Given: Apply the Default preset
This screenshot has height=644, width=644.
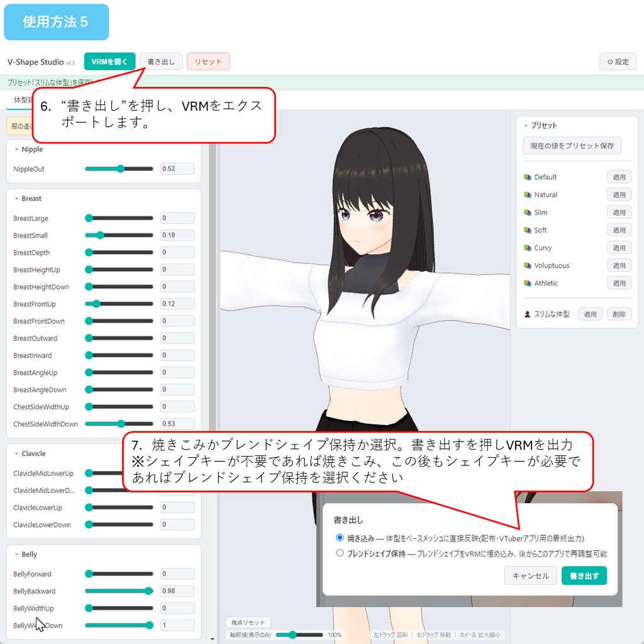Looking at the screenshot, I should click(619, 177).
